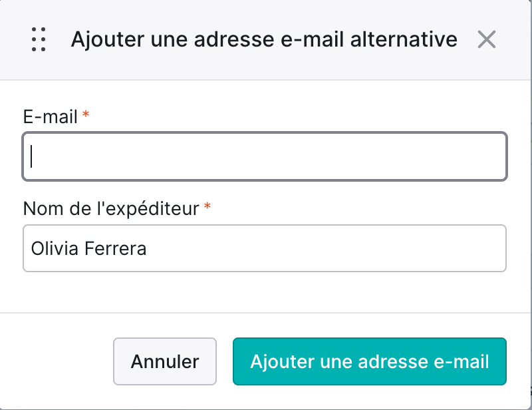Click the E-mail field label
Screen dimensions: 532x410
pos(51,117)
